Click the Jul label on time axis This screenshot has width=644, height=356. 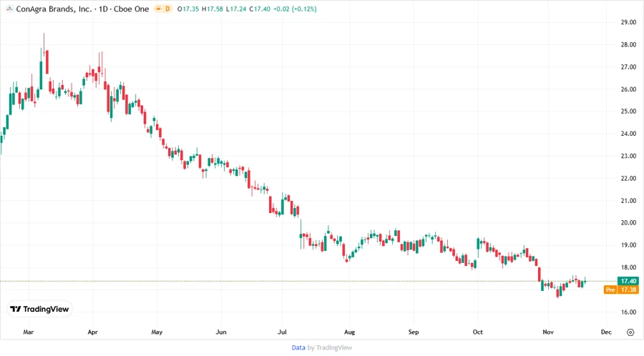click(x=282, y=332)
